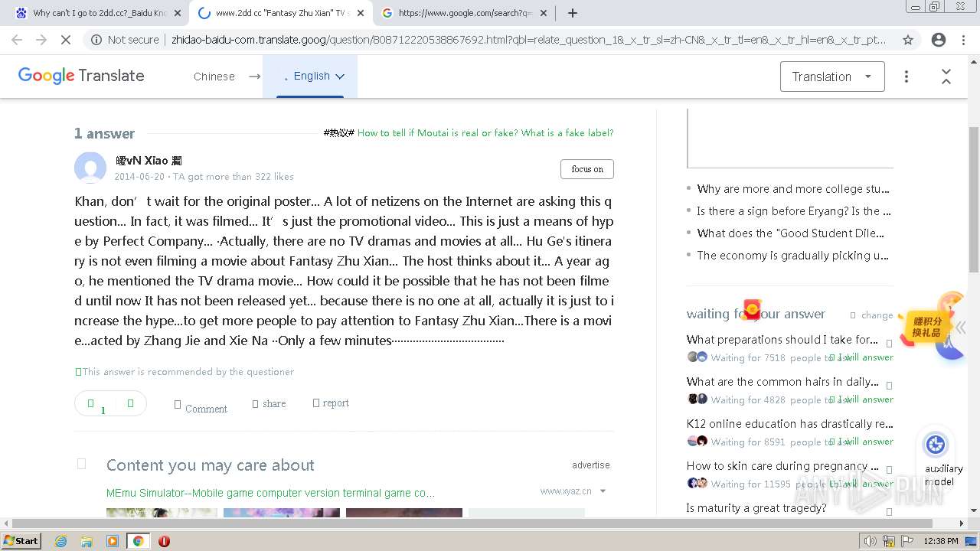The image size is (980, 551).
Task: Open the K12 online education question
Action: click(789, 424)
